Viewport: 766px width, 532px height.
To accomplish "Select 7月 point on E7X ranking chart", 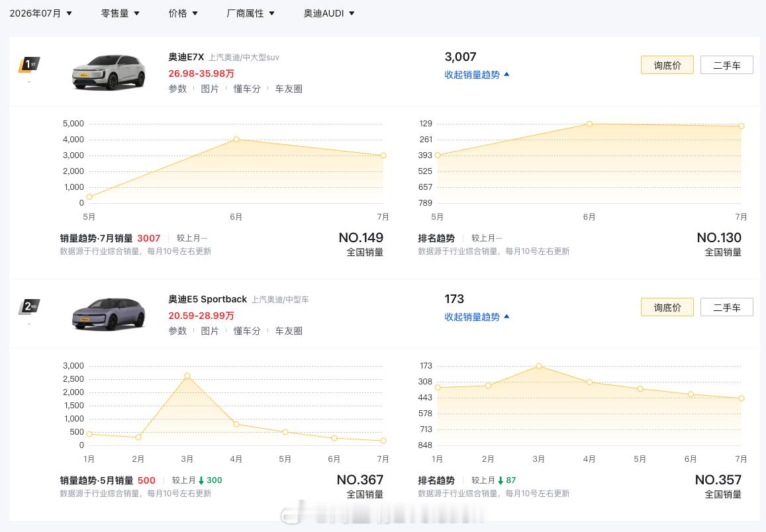I will coord(741,126).
